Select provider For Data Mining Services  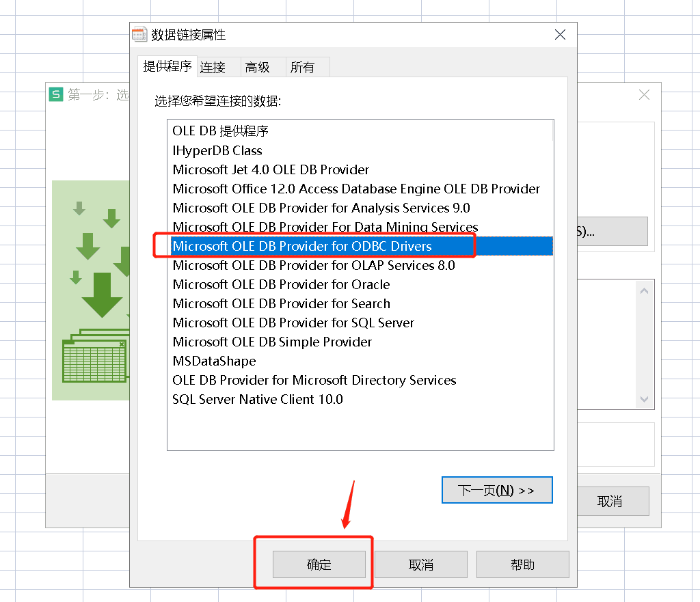(325, 227)
